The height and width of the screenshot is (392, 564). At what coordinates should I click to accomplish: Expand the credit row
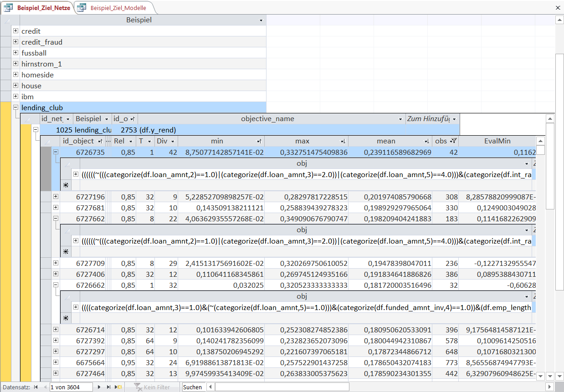pos(15,31)
